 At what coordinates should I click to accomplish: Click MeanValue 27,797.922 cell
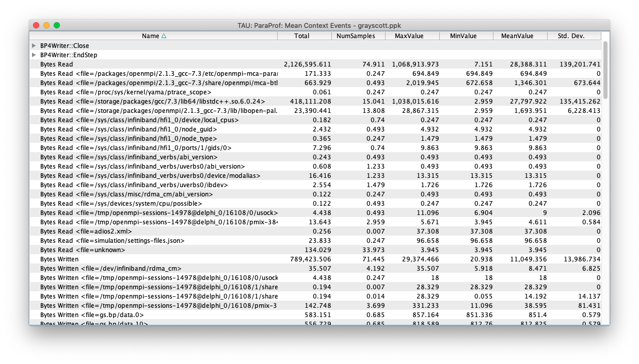[529, 102]
